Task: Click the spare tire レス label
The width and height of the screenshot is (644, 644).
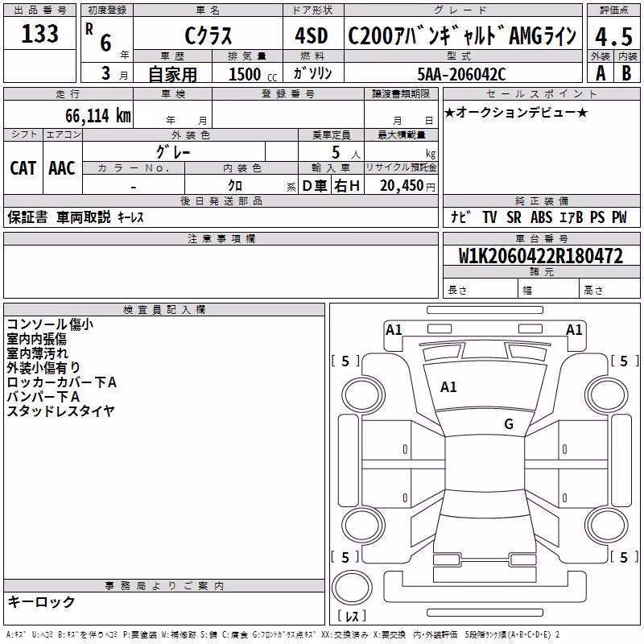Action: 352,616
